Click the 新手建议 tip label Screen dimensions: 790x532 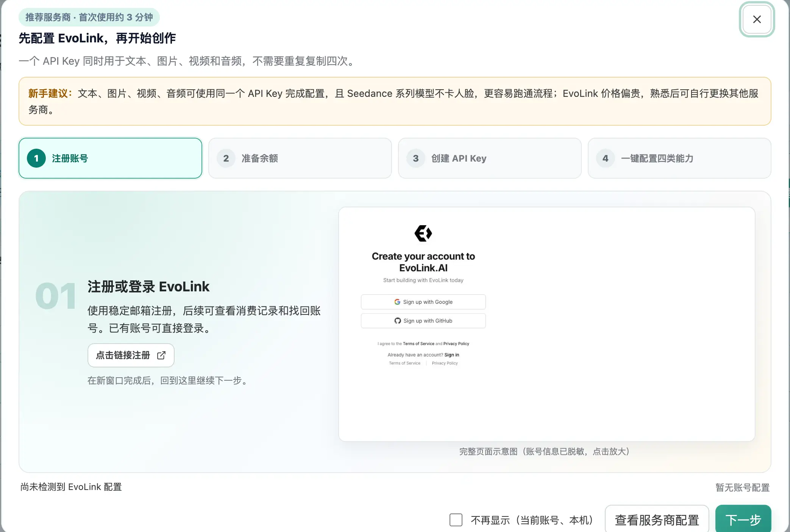tap(50, 93)
